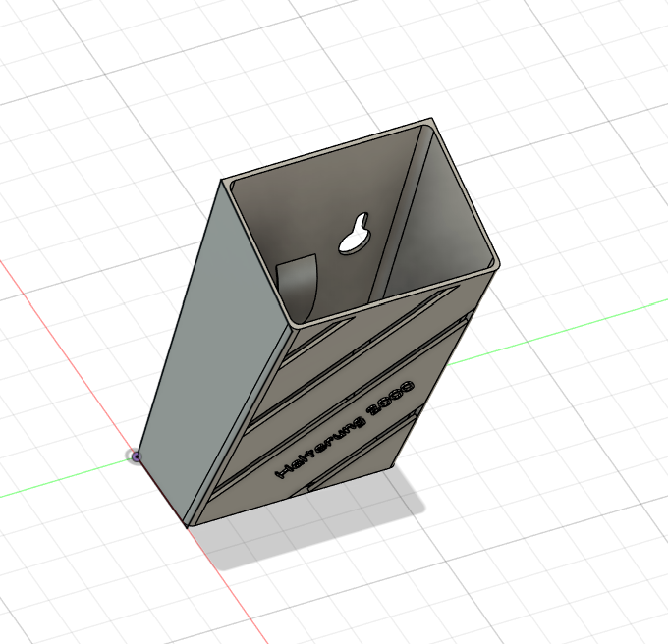This screenshot has height=644, width=668.
Task: Select the purple origin point marker
Action: click(137, 456)
